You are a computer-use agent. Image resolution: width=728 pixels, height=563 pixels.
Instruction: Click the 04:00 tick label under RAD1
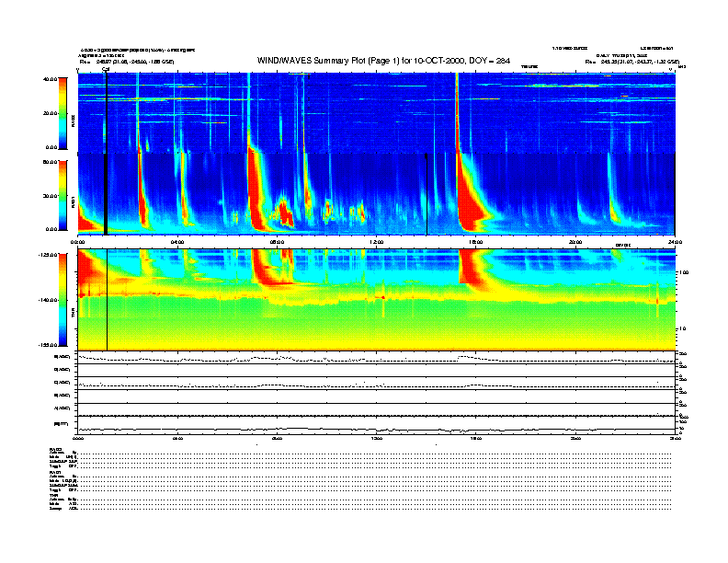pos(177,242)
